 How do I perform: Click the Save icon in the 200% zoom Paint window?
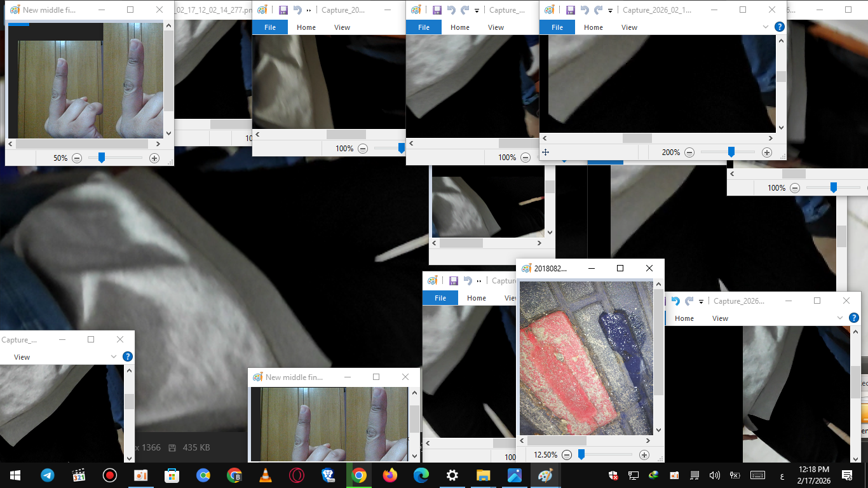tap(571, 10)
